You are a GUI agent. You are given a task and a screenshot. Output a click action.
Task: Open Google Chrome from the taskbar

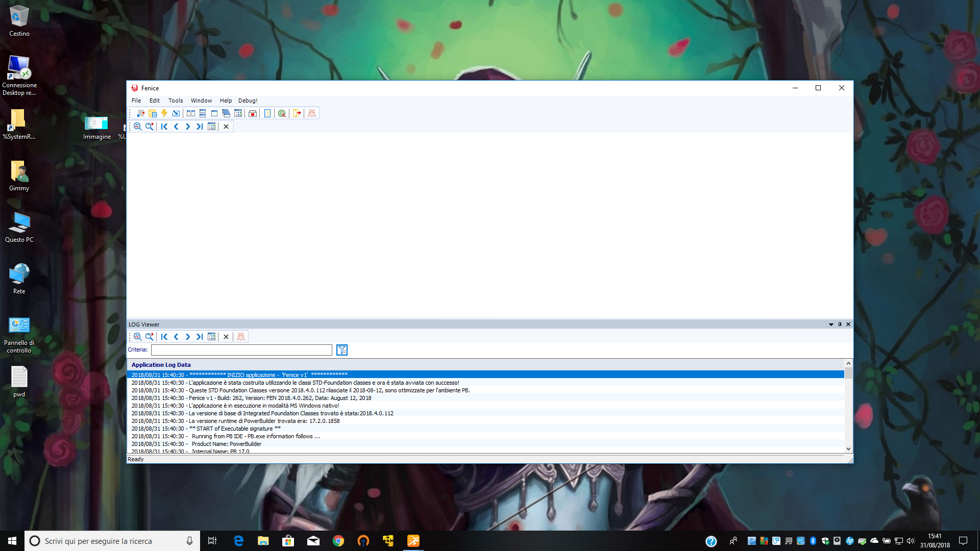pos(338,541)
